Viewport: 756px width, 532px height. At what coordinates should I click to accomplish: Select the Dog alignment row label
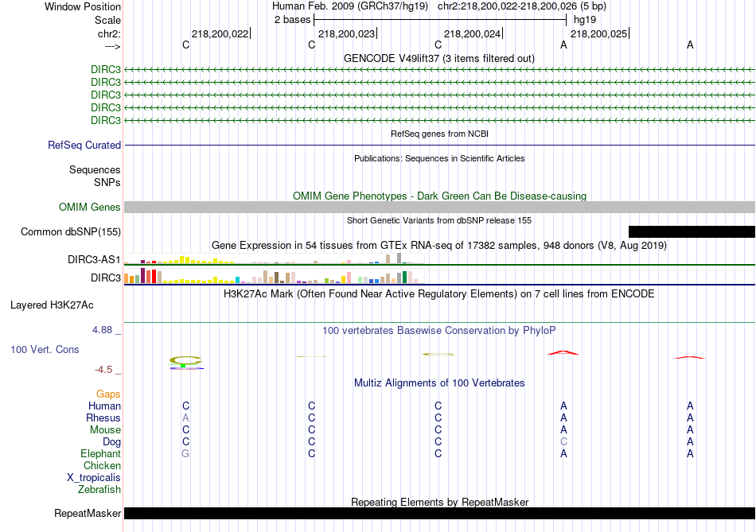pos(112,442)
